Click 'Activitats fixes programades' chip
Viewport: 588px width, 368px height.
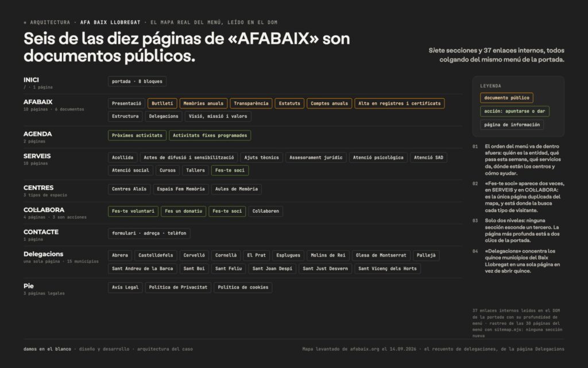pos(210,136)
